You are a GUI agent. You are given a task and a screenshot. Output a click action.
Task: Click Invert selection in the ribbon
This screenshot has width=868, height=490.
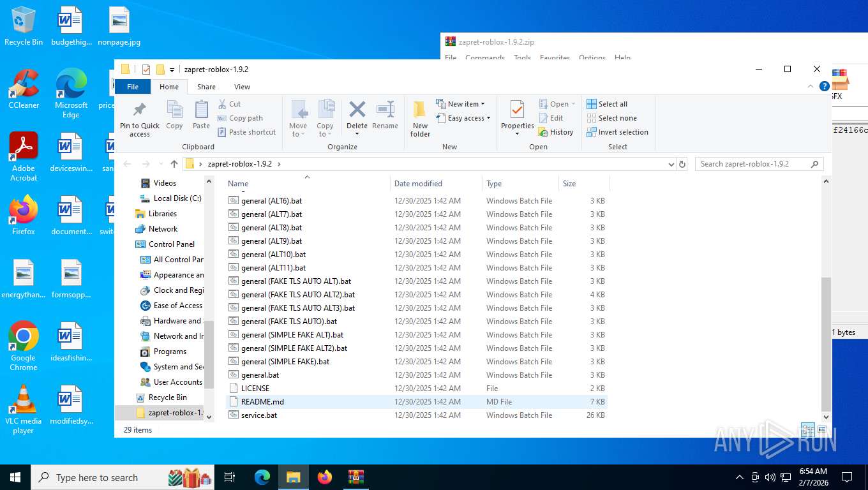(617, 132)
